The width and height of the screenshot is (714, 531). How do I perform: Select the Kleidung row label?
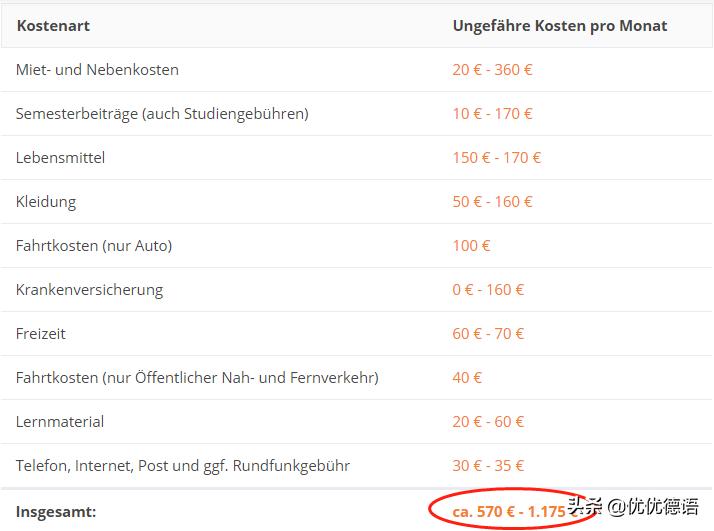click(46, 202)
